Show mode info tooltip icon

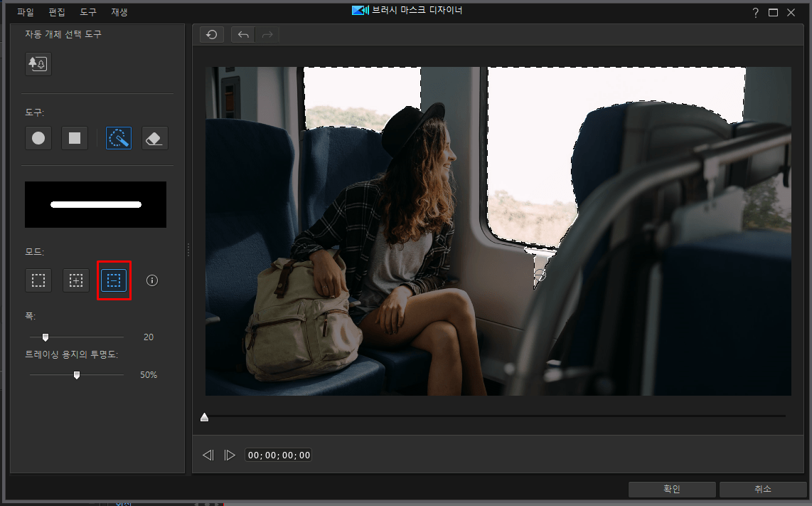(x=151, y=280)
